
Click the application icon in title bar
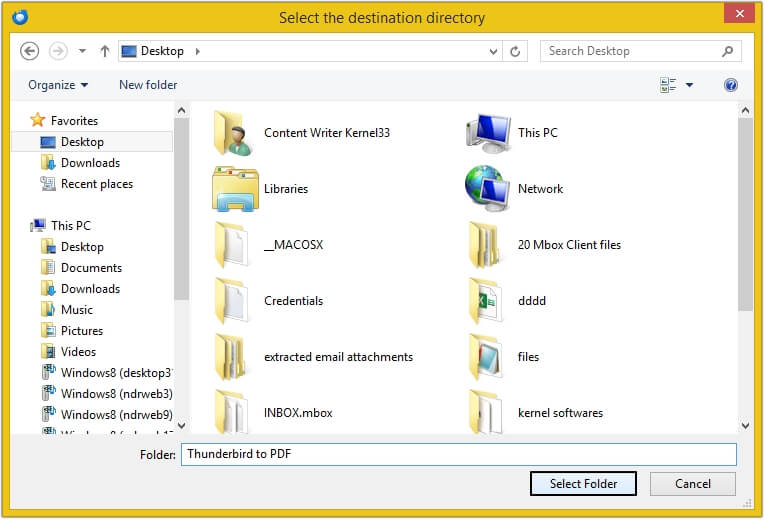[x=20, y=18]
